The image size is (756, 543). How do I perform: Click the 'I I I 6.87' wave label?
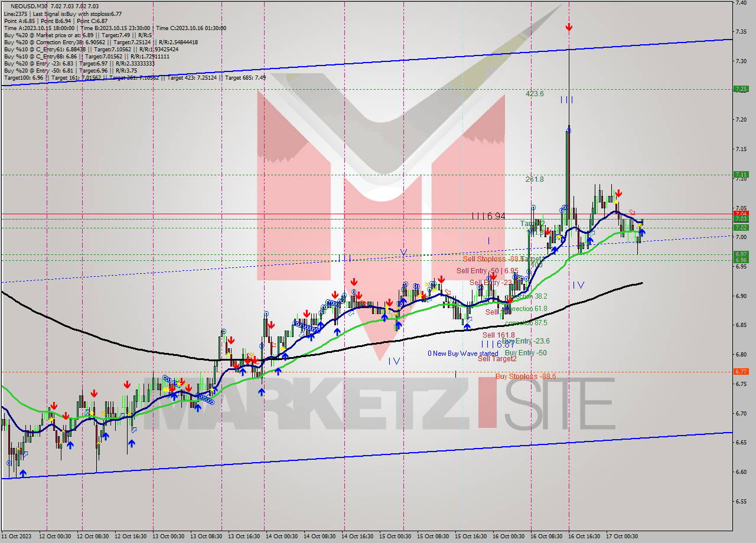point(497,344)
